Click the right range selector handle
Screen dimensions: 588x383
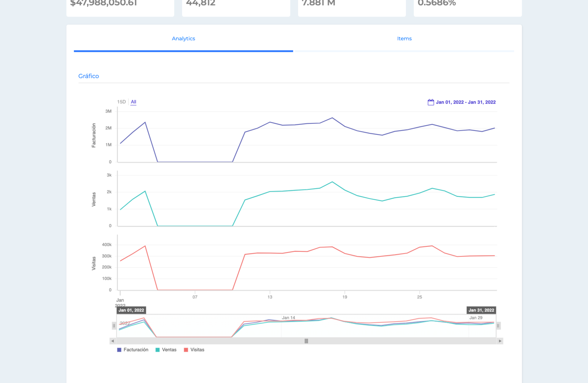click(498, 326)
